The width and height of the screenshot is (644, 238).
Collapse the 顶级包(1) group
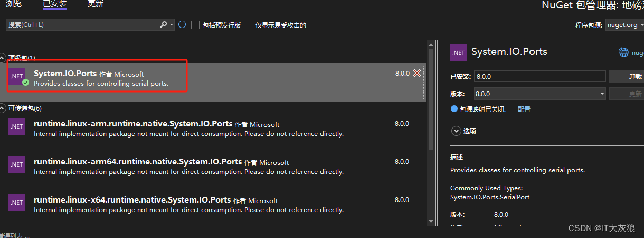3,58
